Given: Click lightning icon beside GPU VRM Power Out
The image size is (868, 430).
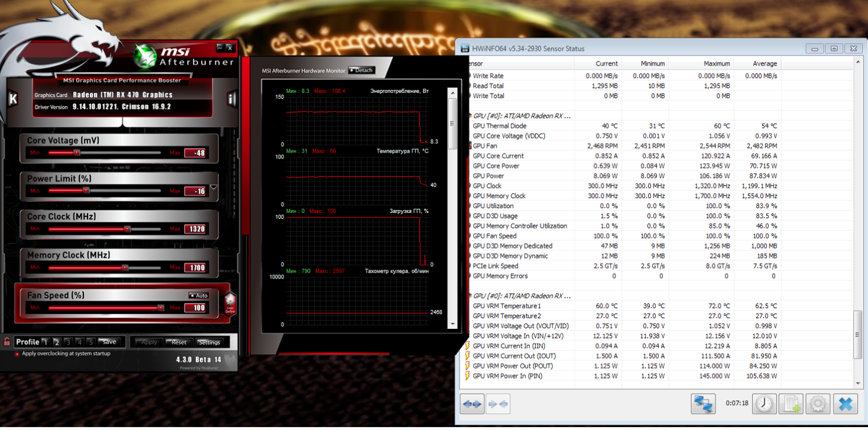Looking at the screenshot, I should (x=467, y=366).
